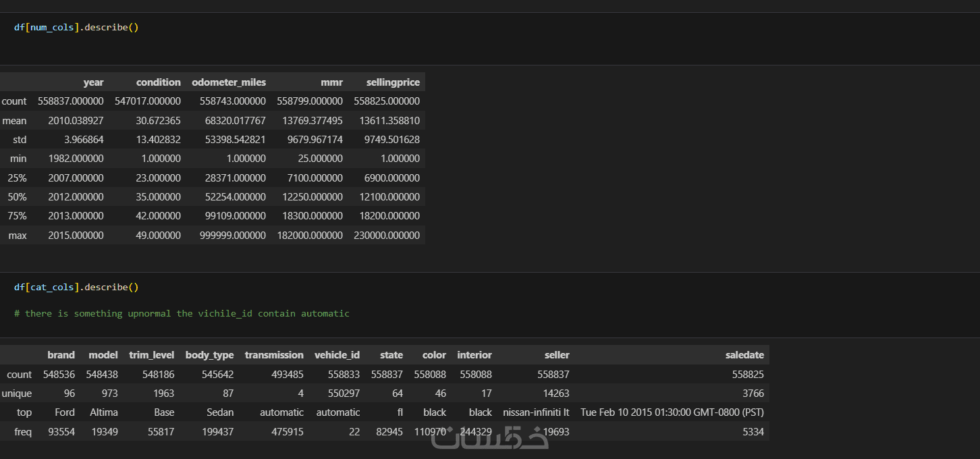
Task: Select the 'odometer_miles' column header
Action: click(x=229, y=82)
